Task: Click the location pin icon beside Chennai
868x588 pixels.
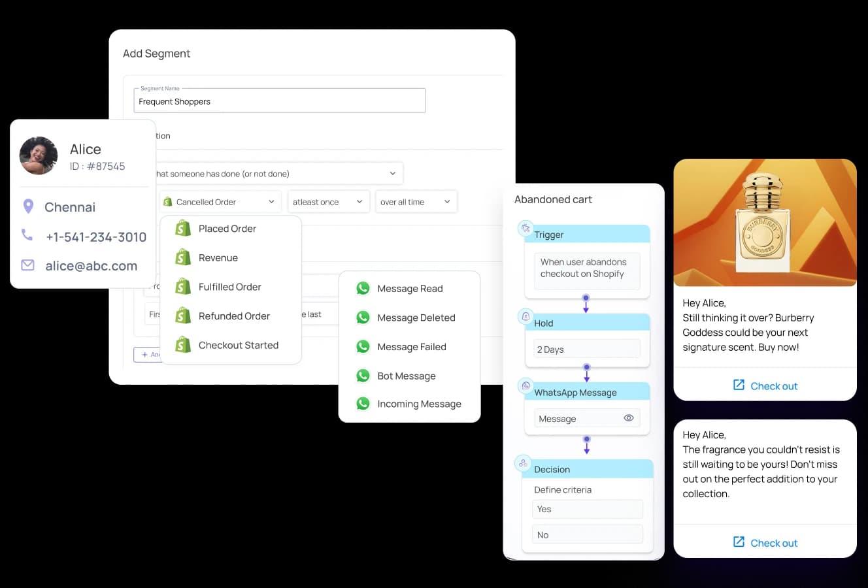Action: click(28, 206)
